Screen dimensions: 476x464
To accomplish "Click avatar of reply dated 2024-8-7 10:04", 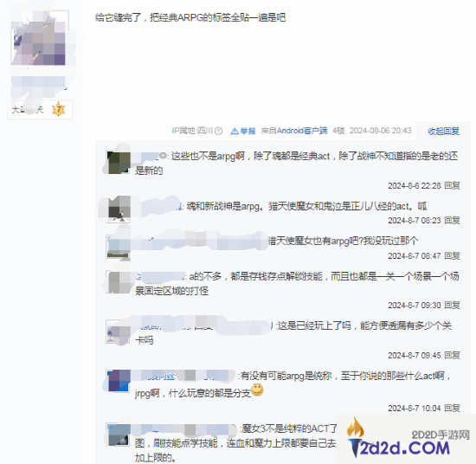I will (x=119, y=381).
